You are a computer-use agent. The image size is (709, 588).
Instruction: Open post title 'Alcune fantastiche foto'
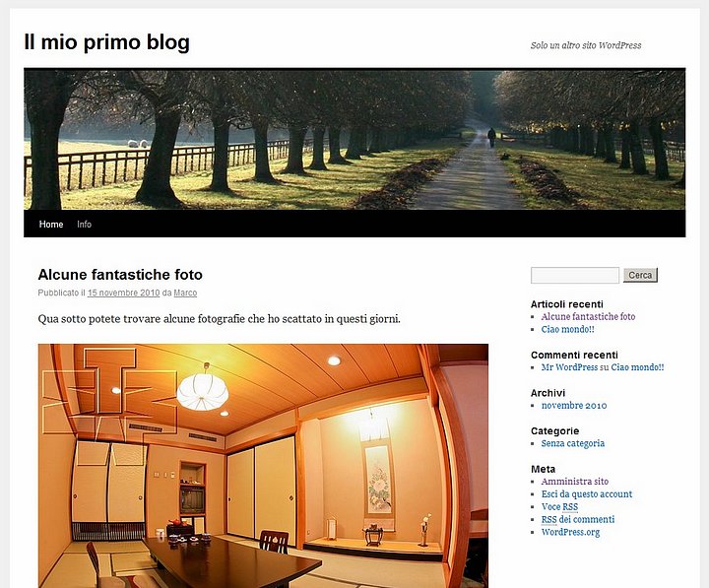(x=120, y=275)
